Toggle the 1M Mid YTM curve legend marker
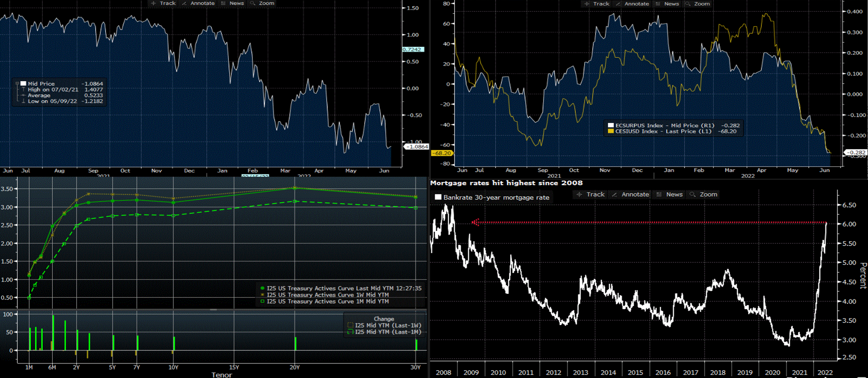Viewport: 868px width, 378px height. pos(263,301)
